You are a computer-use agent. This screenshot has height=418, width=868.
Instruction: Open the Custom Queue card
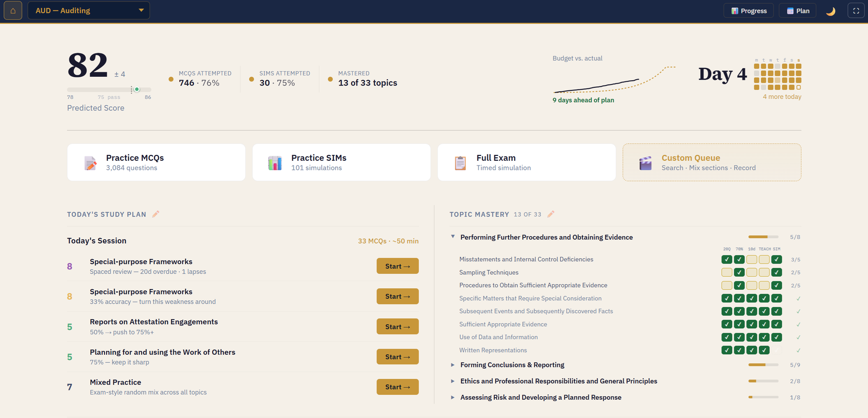[712, 162]
